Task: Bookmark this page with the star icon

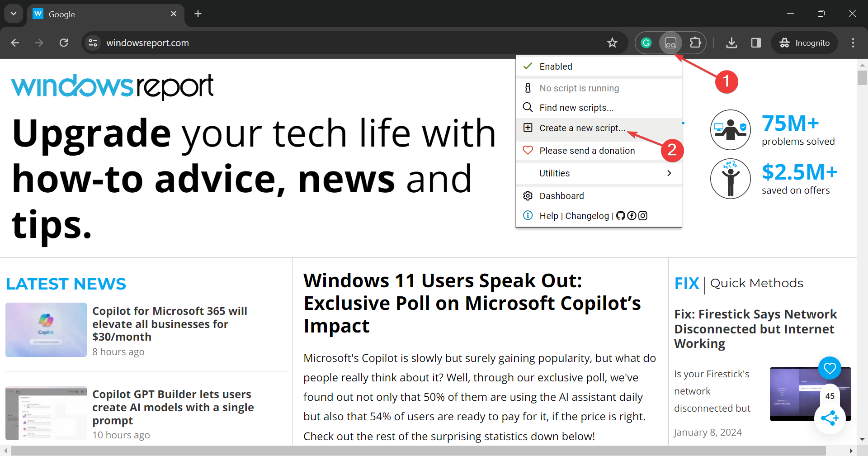Action: coord(612,43)
